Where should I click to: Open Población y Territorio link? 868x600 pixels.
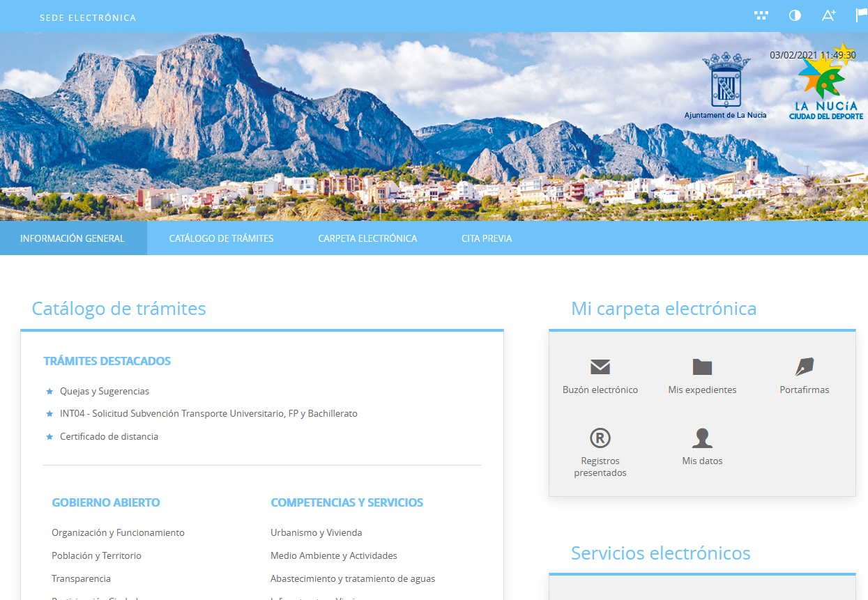tap(96, 556)
